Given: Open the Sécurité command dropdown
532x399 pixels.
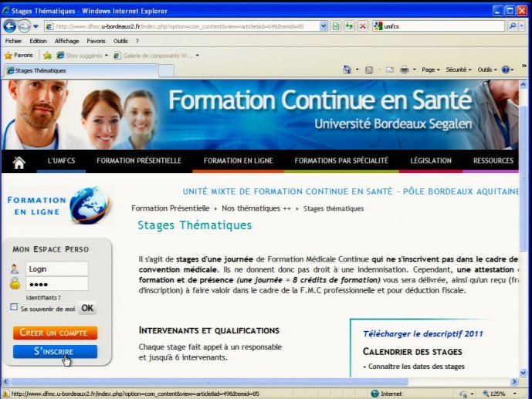Looking at the screenshot, I should tap(459, 69).
